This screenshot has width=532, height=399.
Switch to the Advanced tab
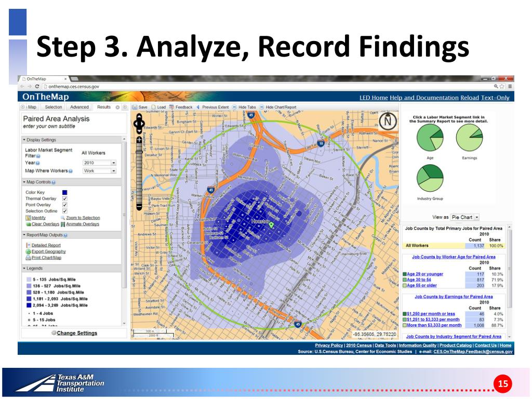pos(79,107)
